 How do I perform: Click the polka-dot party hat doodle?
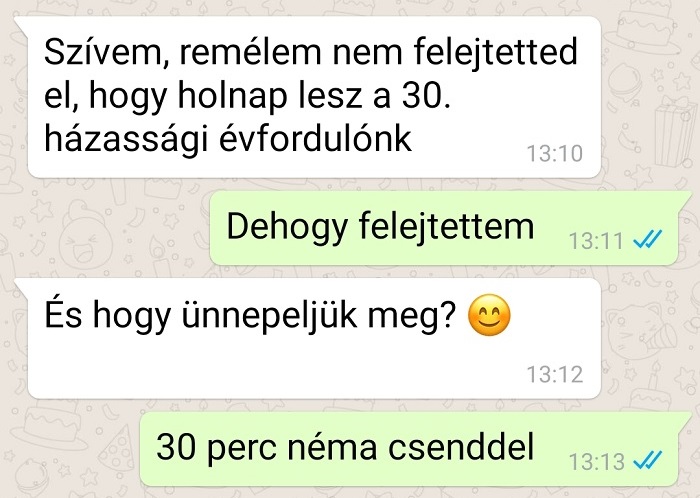[117, 450]
